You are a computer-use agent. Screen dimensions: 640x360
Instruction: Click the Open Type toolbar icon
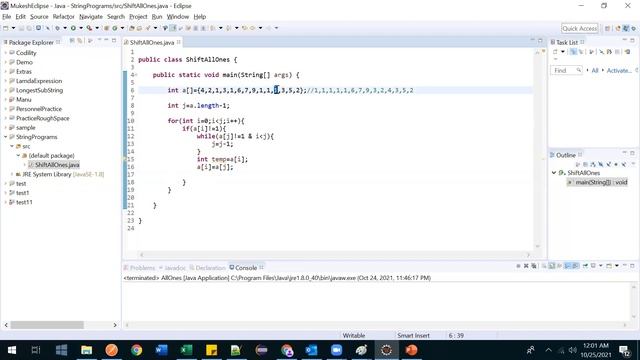[x=131, y=28]
